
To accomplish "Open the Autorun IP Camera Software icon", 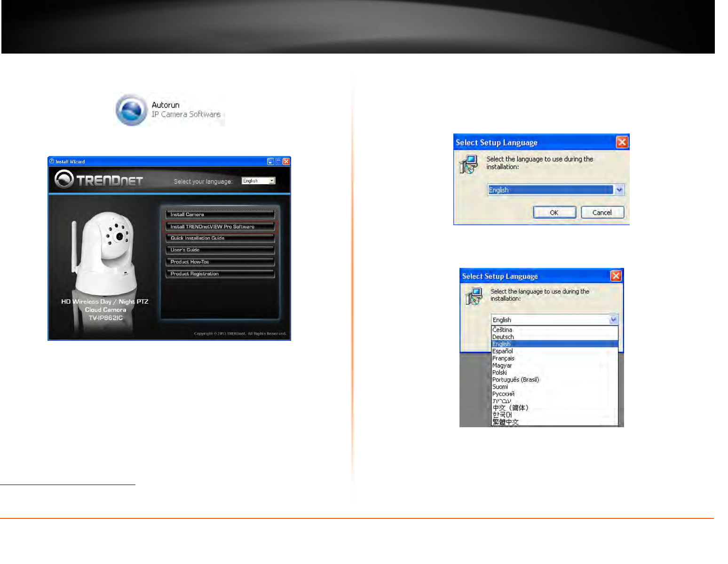I will tap(131, 110).
